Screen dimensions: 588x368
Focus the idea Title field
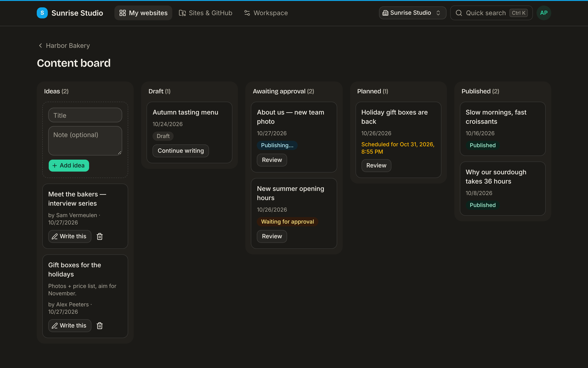(85, 115)
